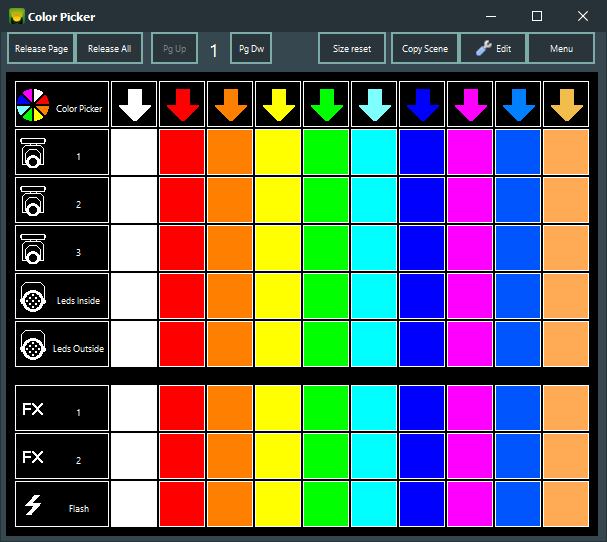The width and height of the screenshot is (607, 542).
Task: Select the moving head fixture 1 icon
Action: pos(34,152)
